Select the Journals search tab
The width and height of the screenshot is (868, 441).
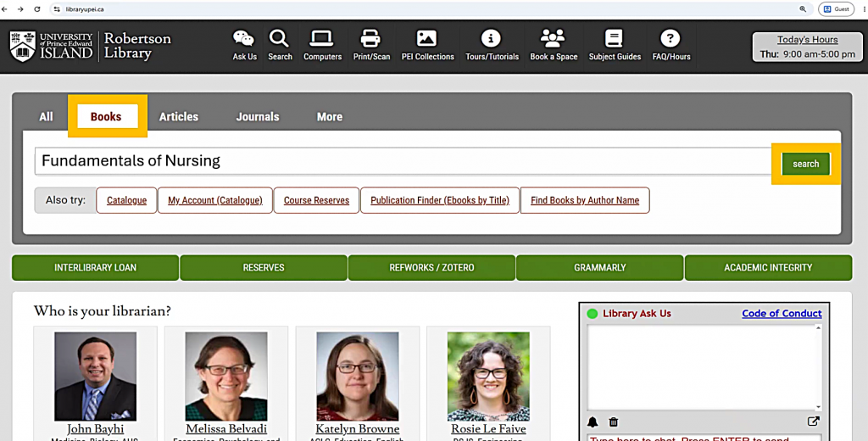coord(258,117)
